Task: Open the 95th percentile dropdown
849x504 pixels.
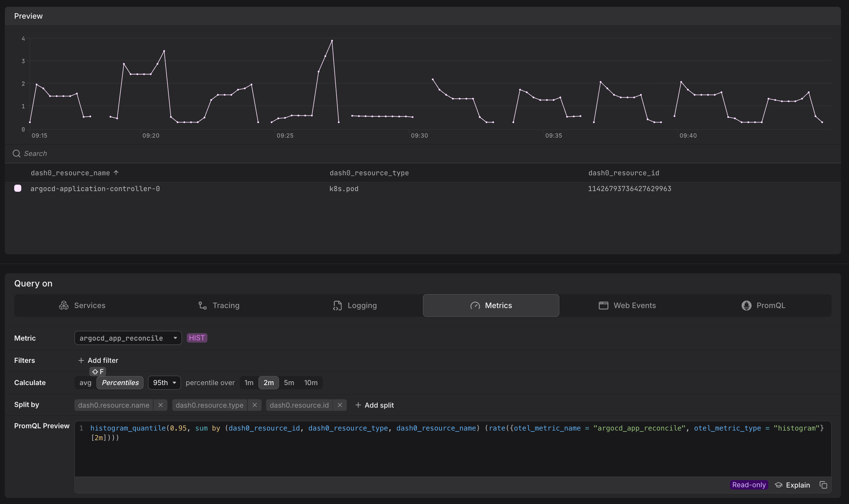Action: [164, 383]
